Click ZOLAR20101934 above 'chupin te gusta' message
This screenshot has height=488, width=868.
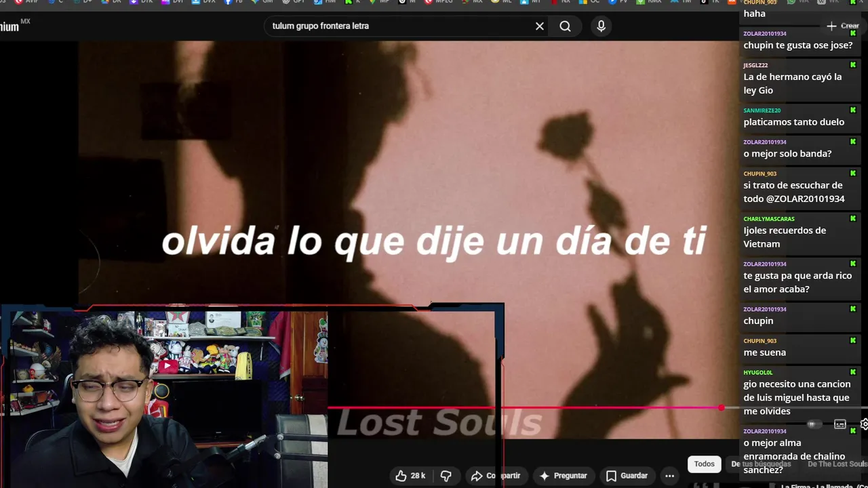tap(765, 33)
